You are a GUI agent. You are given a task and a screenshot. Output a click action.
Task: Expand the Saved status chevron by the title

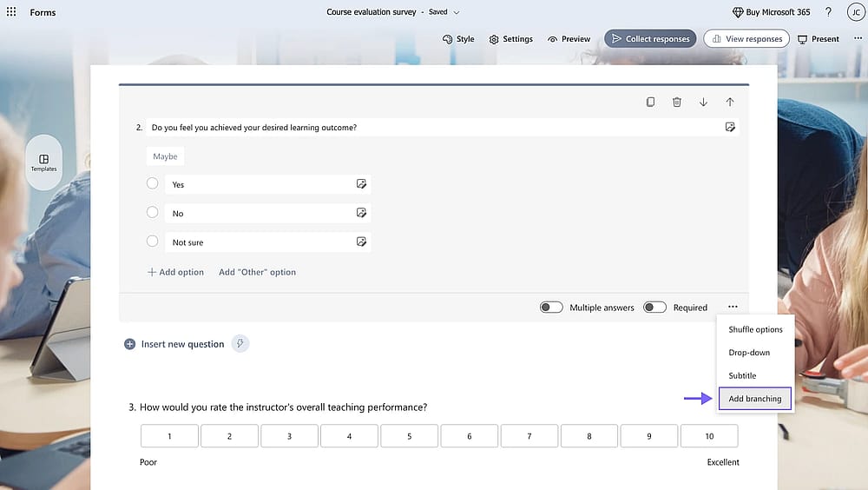point(457,12)
